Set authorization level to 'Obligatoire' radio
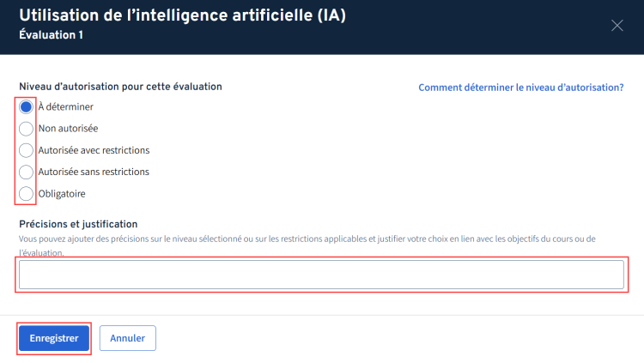The height and width of the screenshot is (363, 644). [x=26, y=193]
